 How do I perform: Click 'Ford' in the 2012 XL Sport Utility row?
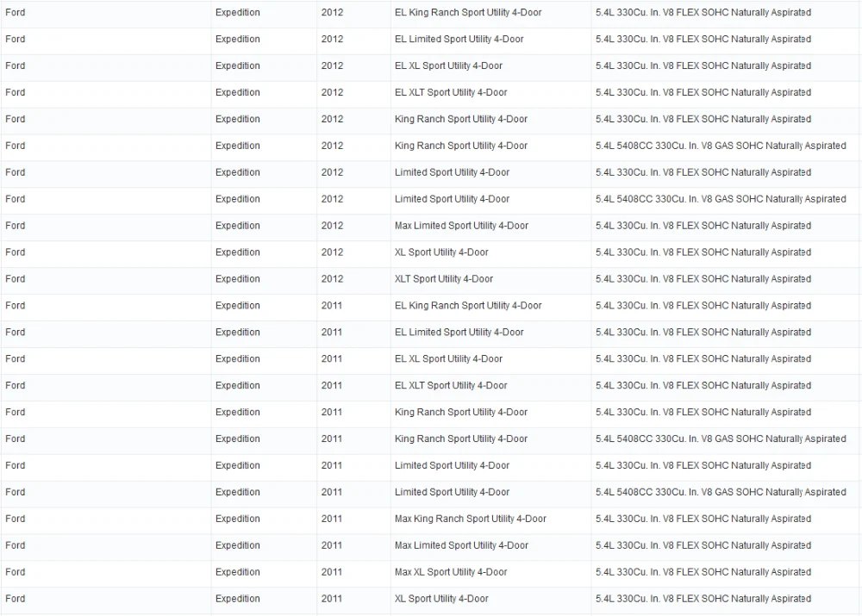16,252
